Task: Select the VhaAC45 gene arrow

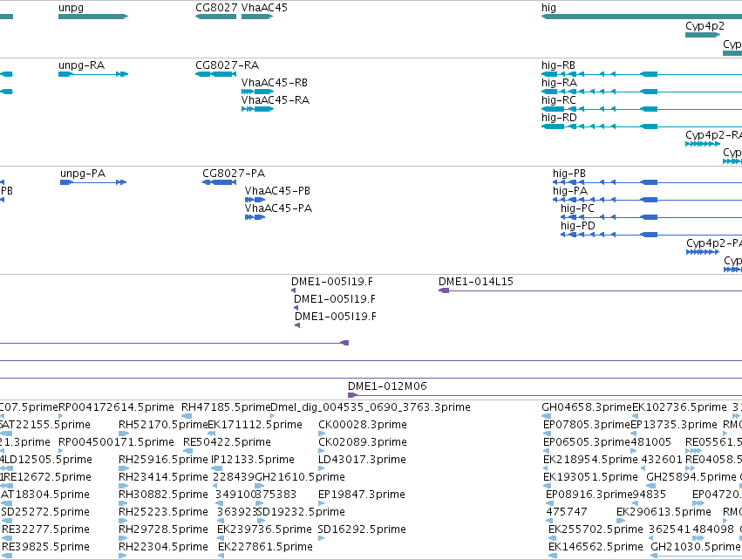Action: pyautogui.click(x=257, y=17)
